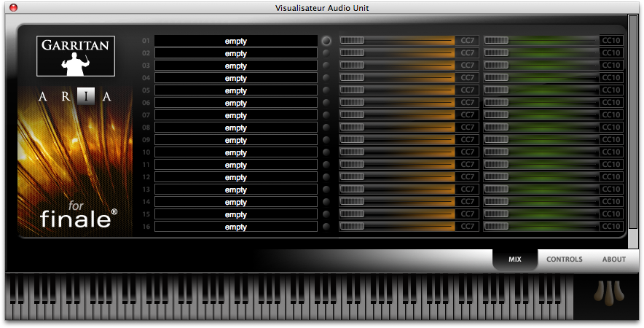This screenshot has height=328, width=644.
Task: Click the channel 10 green pan slider
Action: pos(541,152)
